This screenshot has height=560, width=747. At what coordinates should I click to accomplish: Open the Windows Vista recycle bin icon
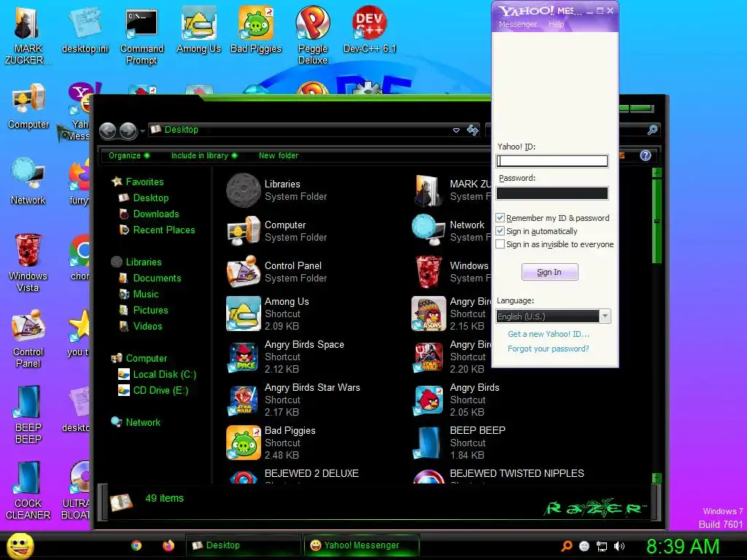28,262
